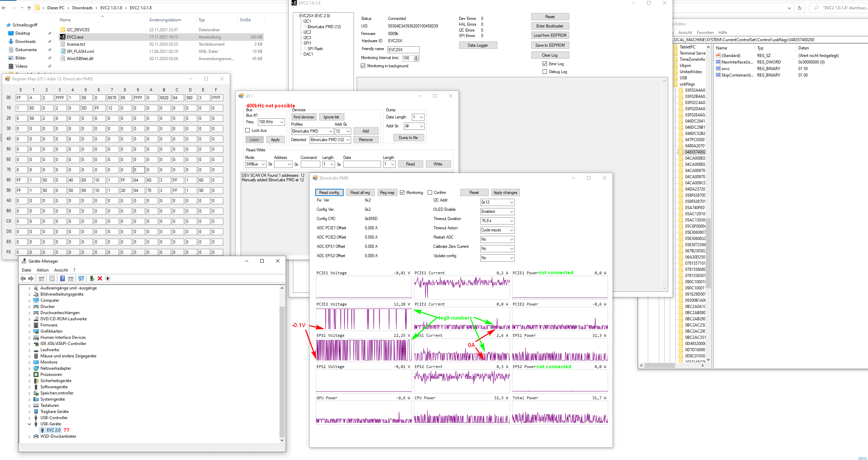This screenshot has height=460, width=868.
Task: Click the refresh icon in Registry Editor
Action: point(799,8)
